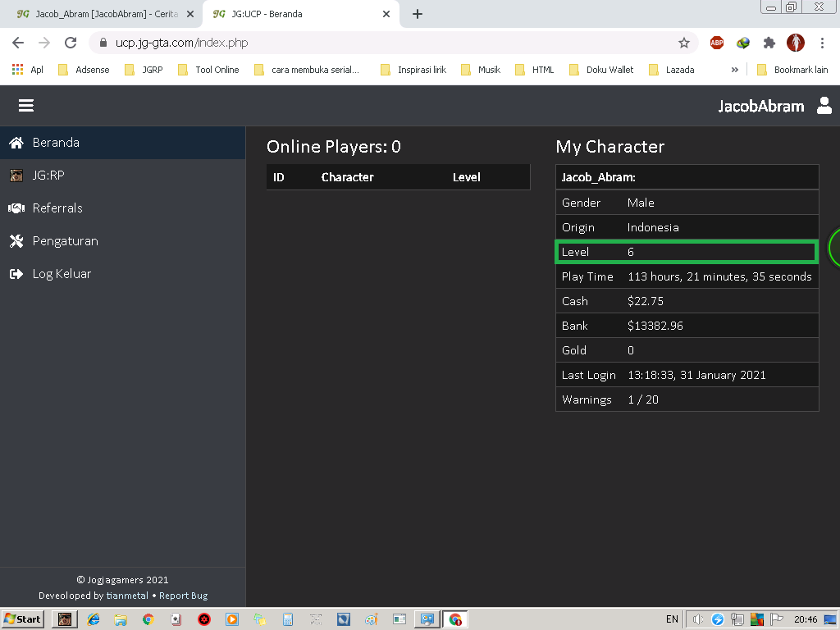Open the Chrome profile avatar
Screen dimensions: 840x630
[x=796, y=43]
